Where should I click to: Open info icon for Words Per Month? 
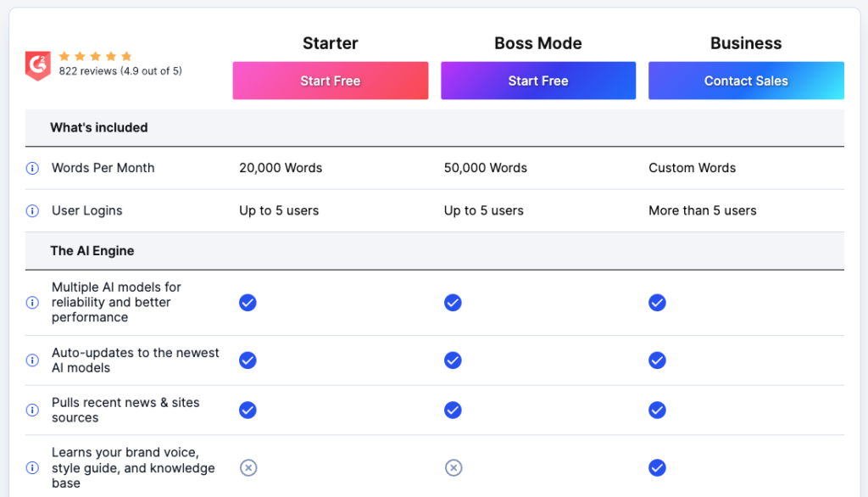pos(33,168)
